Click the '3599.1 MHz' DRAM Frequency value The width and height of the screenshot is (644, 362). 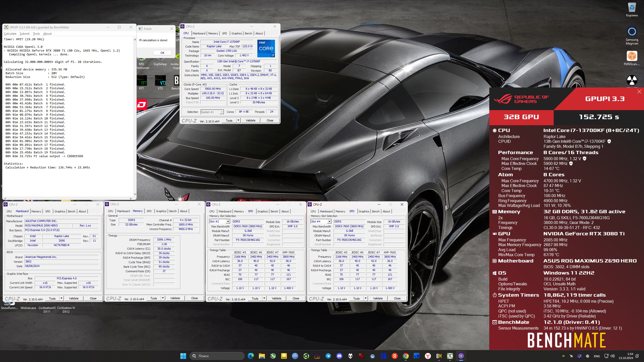[164, 240]
